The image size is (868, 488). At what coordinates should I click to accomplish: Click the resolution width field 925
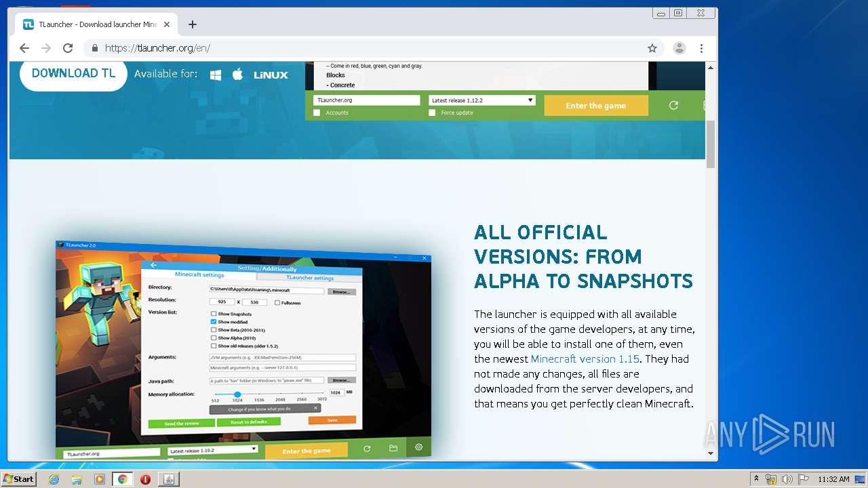(x=222, y=302)
